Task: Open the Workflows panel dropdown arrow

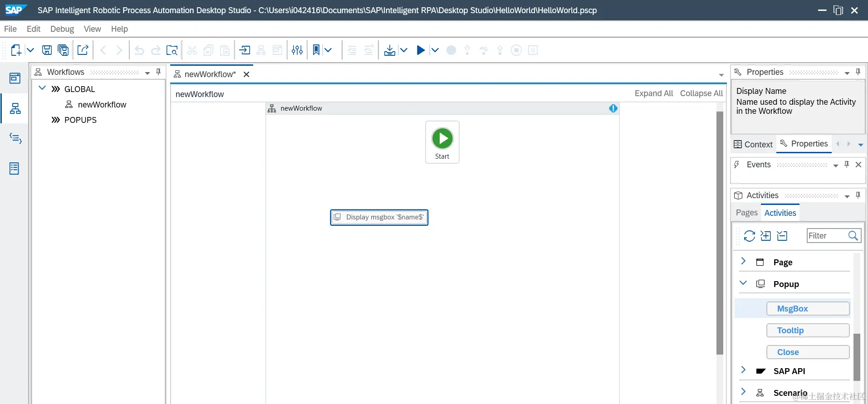Action: pos(147,73)
